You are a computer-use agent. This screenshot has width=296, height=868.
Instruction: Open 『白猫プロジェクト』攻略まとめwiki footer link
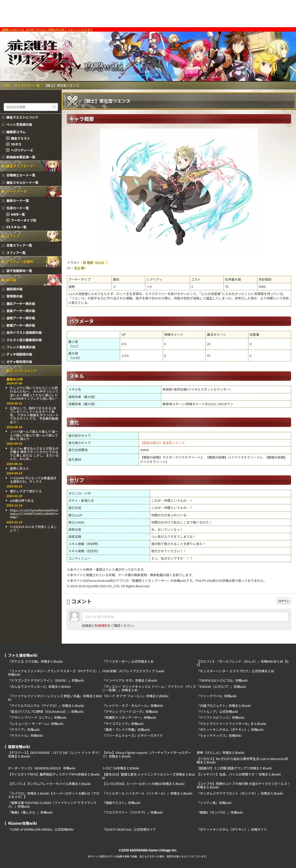224,706
